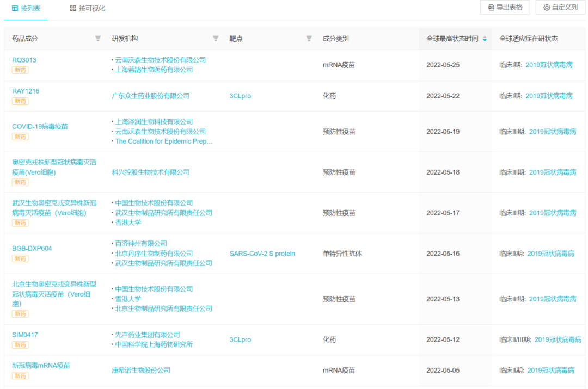
Task: Open the SIM0417 drug link
Action: (x=25, y=335)
